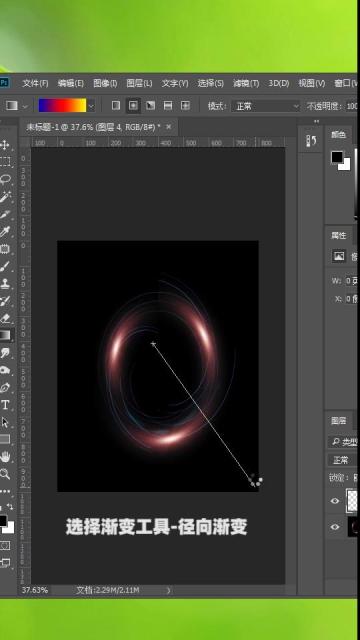Select the Lasso tool
The height and width of the screenshot is (640, 360).
click(5, 179)
